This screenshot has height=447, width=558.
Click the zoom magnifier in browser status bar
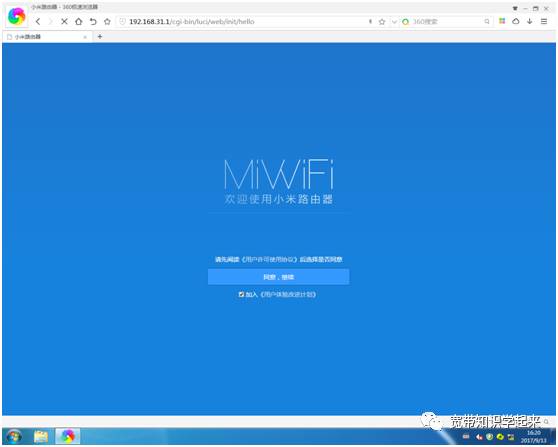point(546,421)
